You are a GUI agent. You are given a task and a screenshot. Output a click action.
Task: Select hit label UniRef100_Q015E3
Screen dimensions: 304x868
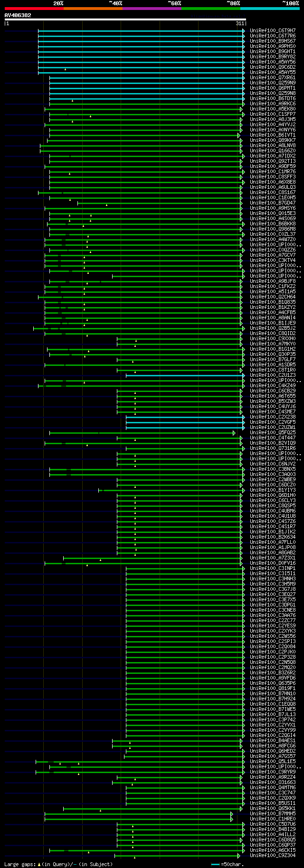point(273,214)
